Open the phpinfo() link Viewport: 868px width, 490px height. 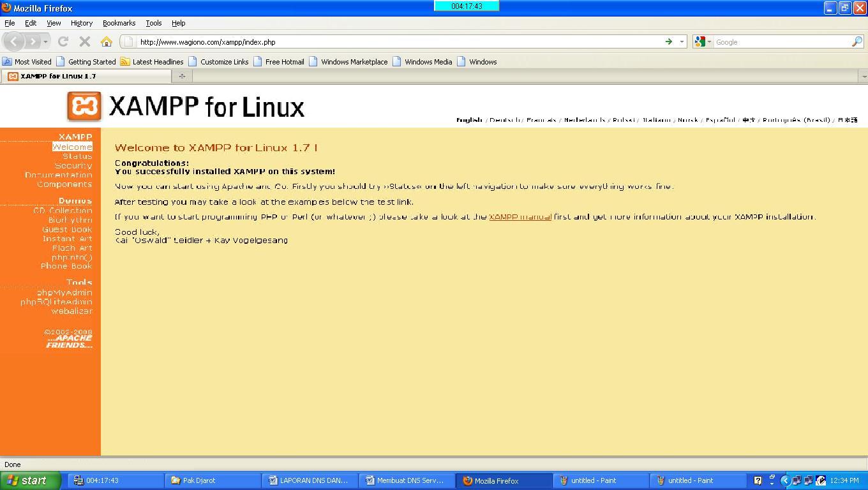72,258
